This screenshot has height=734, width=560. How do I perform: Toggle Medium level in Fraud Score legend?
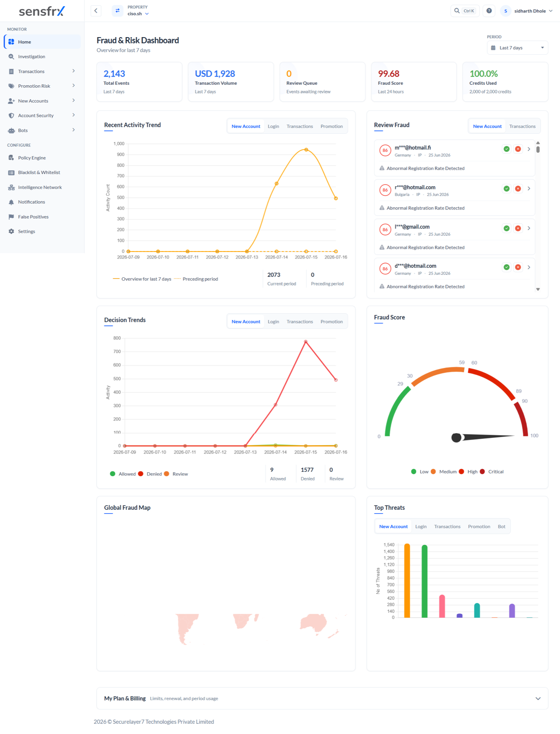pos(443,471)
